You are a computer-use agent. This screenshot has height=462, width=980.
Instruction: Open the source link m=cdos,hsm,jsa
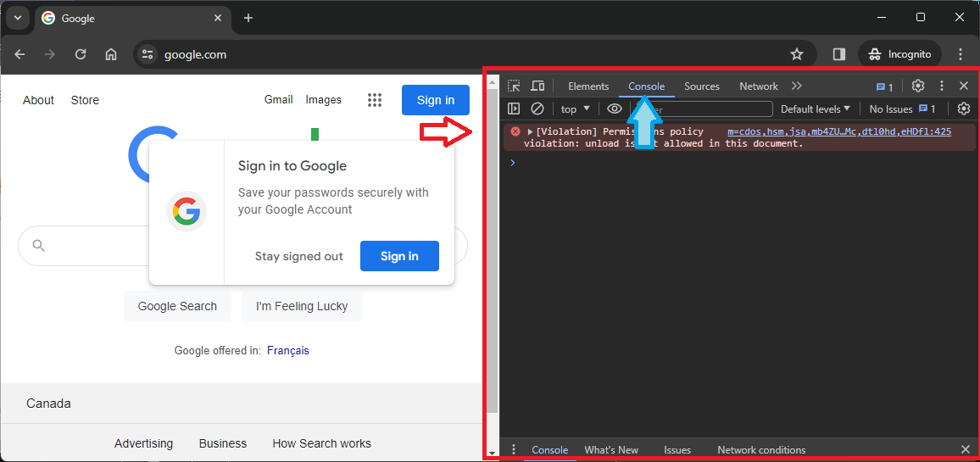pos(839,132)
